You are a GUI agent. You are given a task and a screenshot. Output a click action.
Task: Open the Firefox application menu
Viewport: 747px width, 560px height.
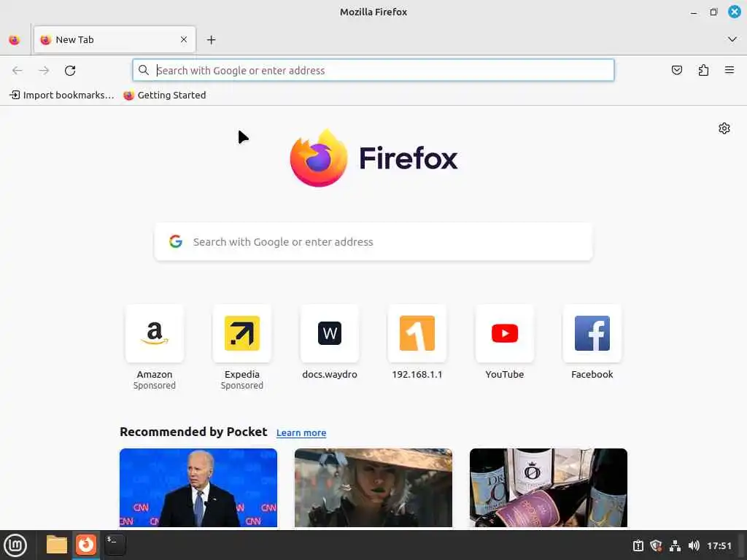(729, 71)
